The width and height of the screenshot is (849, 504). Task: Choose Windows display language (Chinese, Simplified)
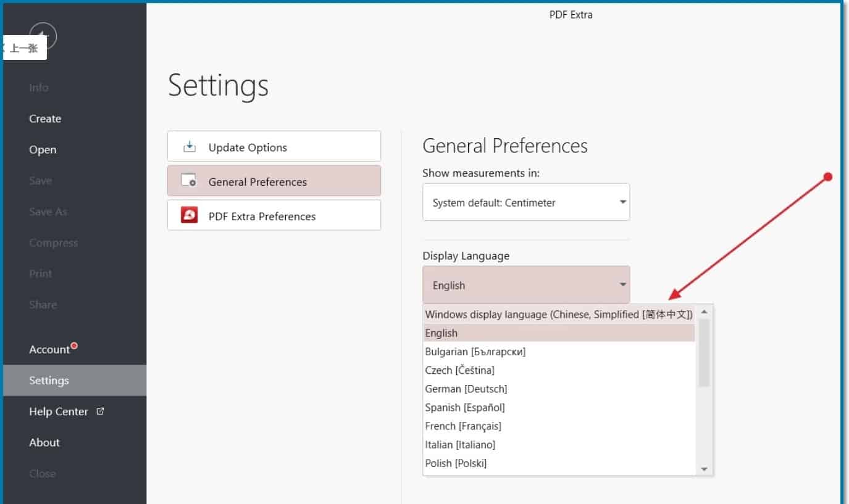click(559, 315)
